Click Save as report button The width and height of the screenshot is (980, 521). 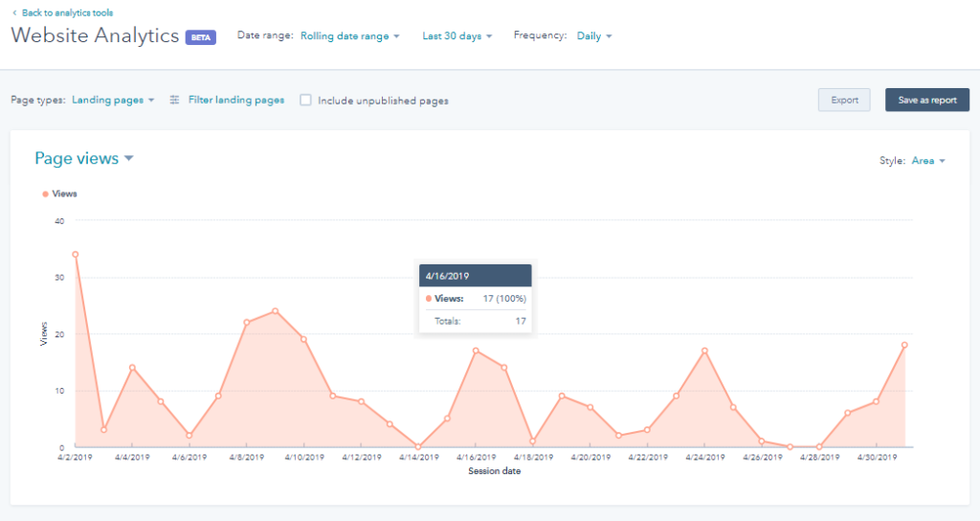click(927, 100)
